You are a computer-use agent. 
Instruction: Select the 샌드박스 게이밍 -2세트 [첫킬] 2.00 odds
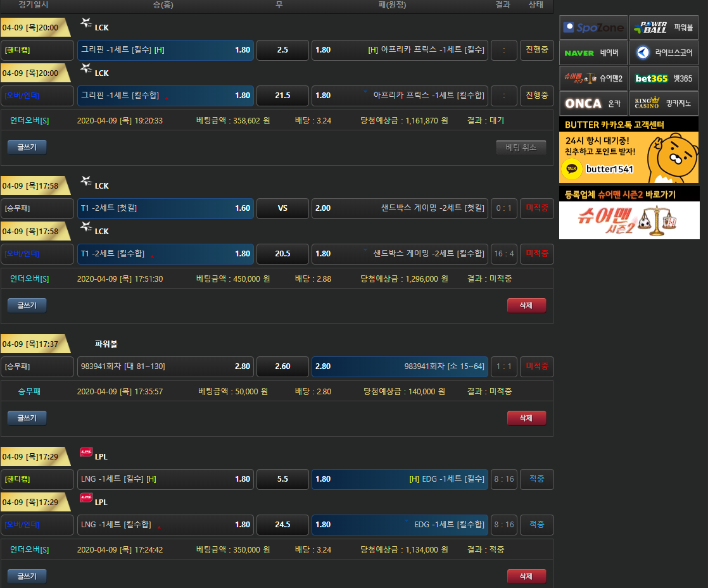point(400,208)
